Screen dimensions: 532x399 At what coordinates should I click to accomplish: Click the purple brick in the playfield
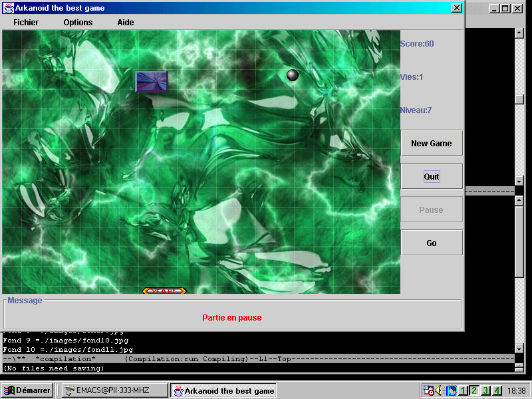[152, 81]
